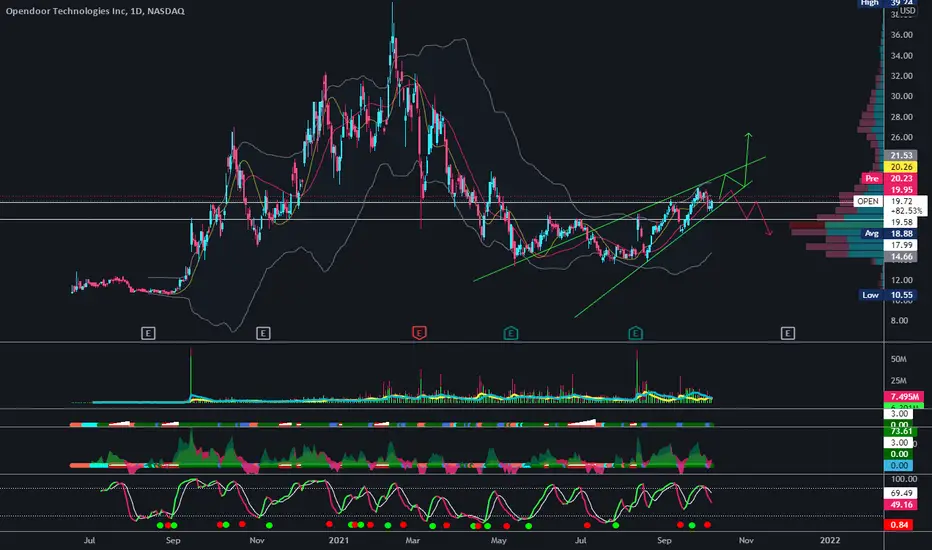Click the 50M volume axis label

tap(898, 359)
